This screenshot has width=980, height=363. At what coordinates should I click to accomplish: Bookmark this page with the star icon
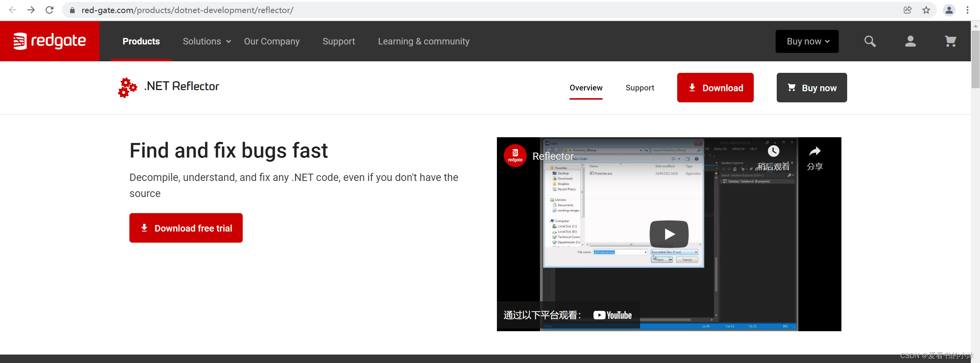tap(926, 10)
